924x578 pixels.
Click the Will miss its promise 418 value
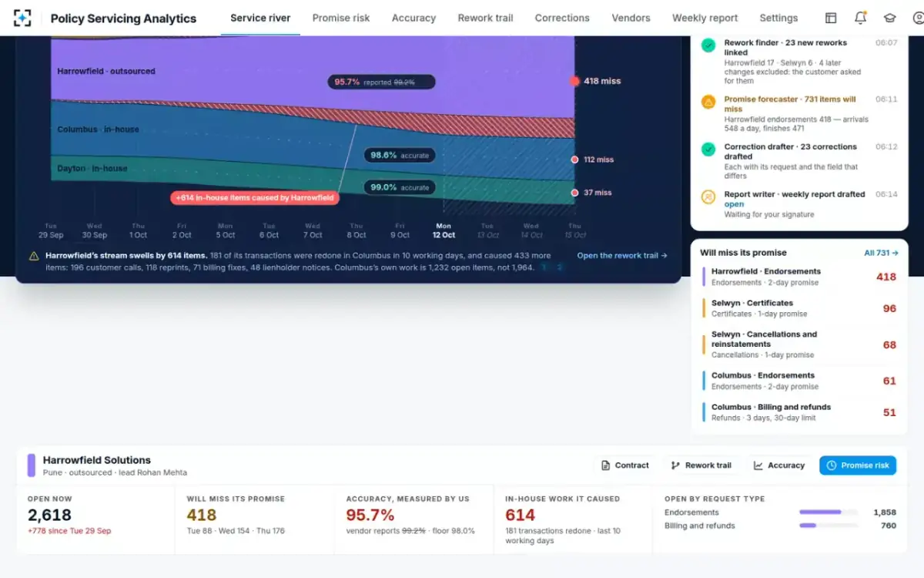(x=202, y=515)
